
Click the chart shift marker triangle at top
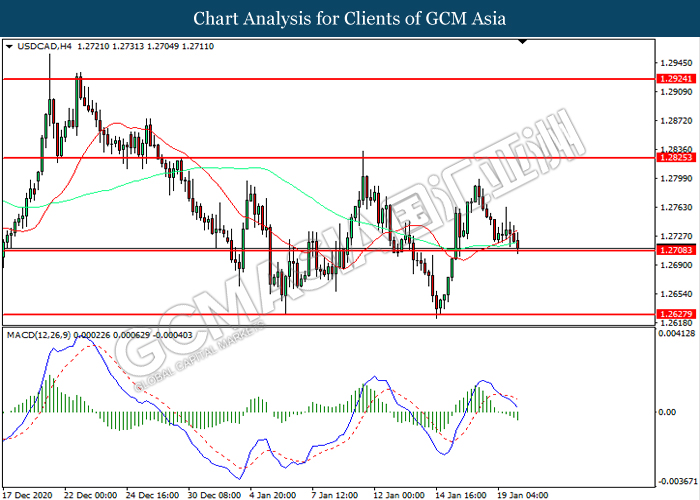click(x=523, y=42)
